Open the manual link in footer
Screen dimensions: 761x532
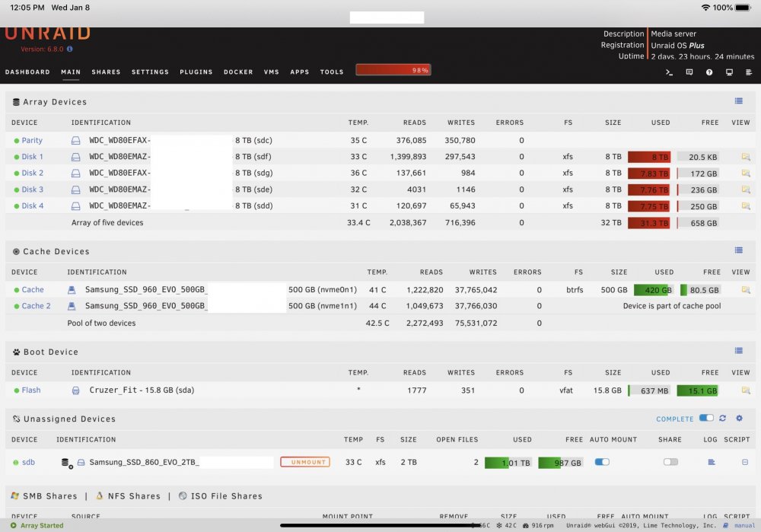click(x=744, y=526)
